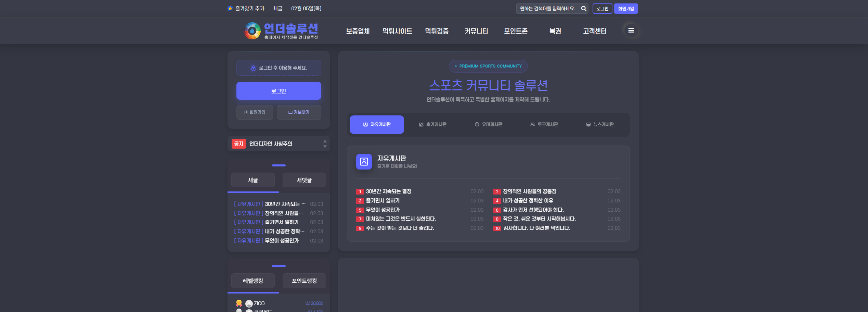Viewport: 868px width, 312px height.
Task: Open the 고객센터 menu
Action: [x=595, y=31]
